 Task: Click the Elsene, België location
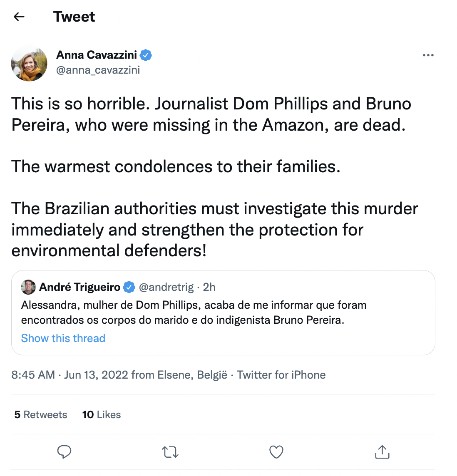[192, 375]
